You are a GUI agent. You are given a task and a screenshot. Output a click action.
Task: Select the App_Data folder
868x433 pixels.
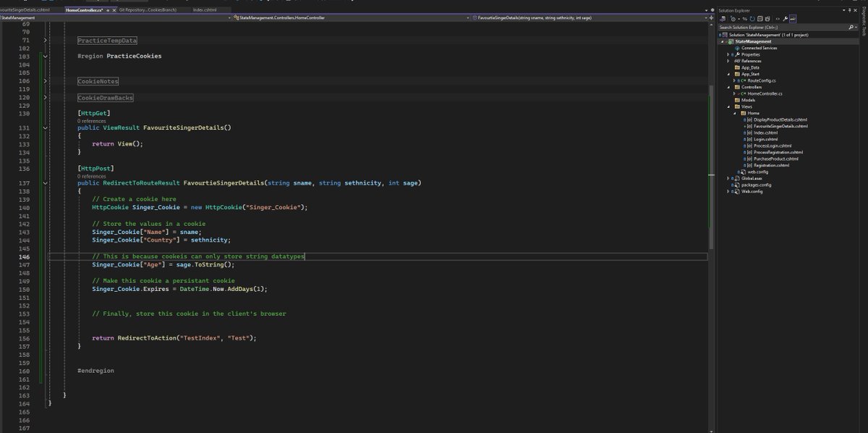click(x=751, y=67)
